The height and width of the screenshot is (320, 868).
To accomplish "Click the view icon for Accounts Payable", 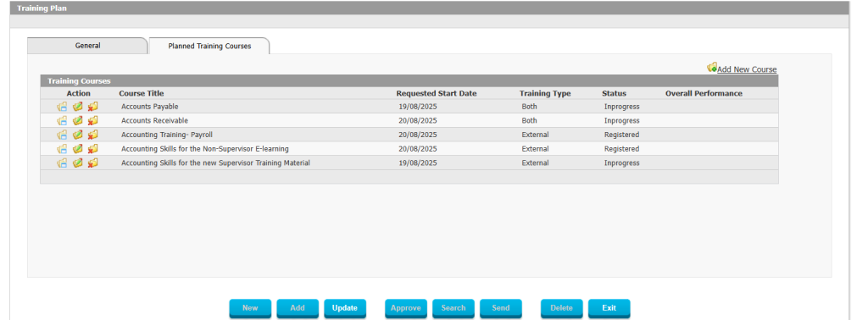I will [x=62, y=107].
